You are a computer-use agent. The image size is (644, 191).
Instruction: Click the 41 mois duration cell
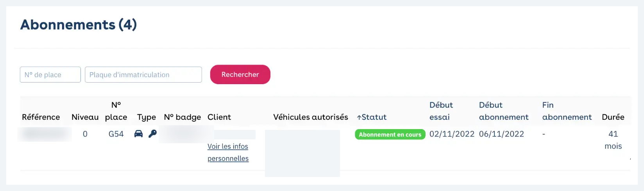613,140
